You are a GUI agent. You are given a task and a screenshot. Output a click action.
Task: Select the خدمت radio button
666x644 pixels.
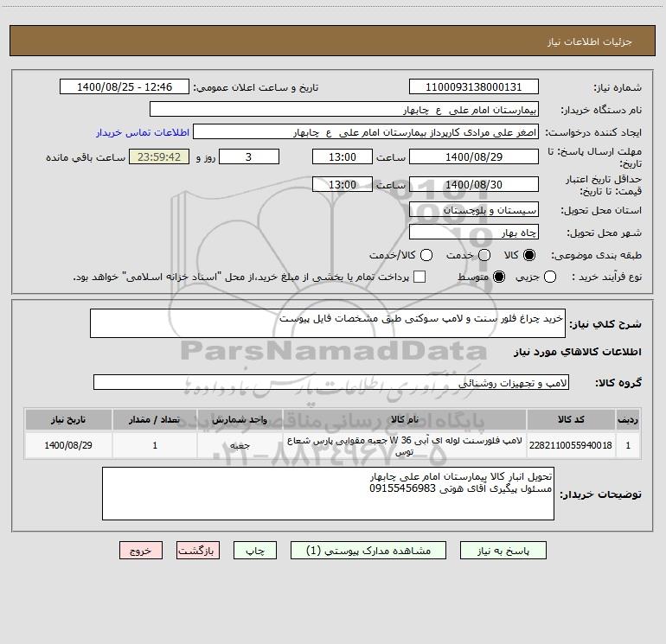[484, 255]
